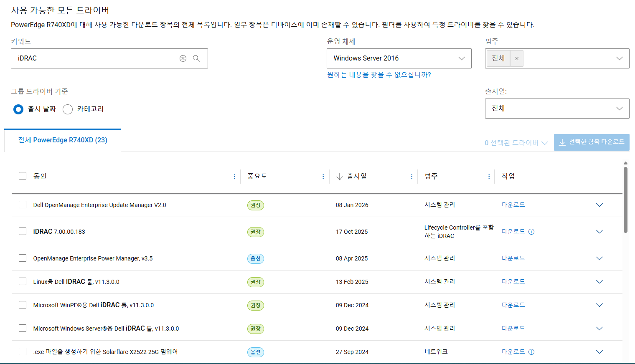Click the 권장 badge for Dell OpenManage Enterprise Update Manager
Screen dimensions: 635x364
point(255,205)
